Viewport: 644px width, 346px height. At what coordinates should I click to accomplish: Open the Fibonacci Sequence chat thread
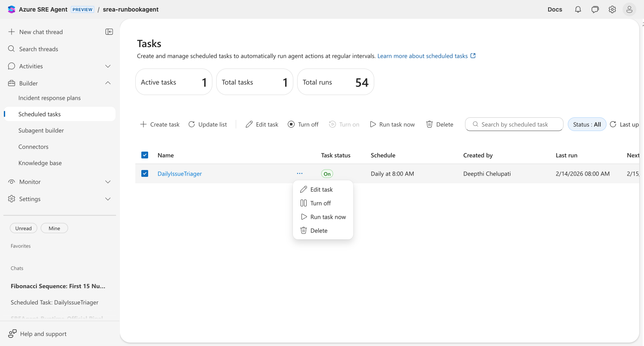[58, 286]
